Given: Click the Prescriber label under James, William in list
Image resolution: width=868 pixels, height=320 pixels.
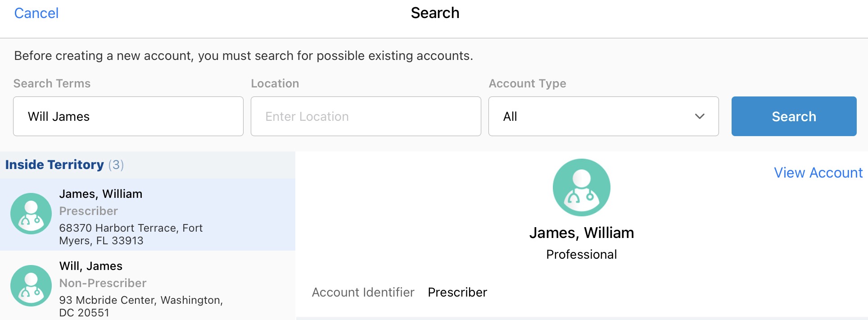Looking at the screenshot, I should click(x=89, y=211).
